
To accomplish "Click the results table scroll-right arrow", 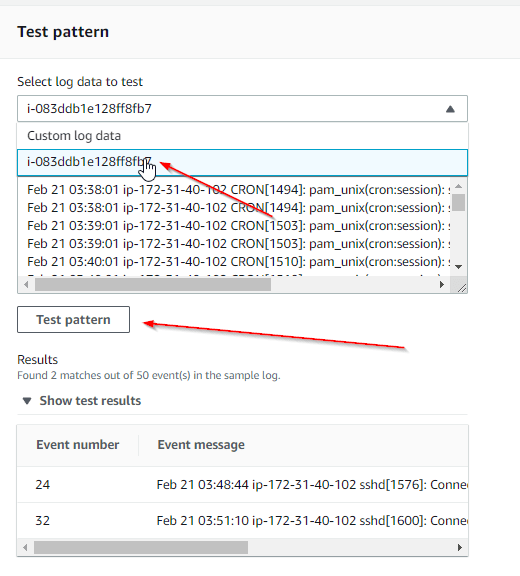I will click(x=460, y=547).
